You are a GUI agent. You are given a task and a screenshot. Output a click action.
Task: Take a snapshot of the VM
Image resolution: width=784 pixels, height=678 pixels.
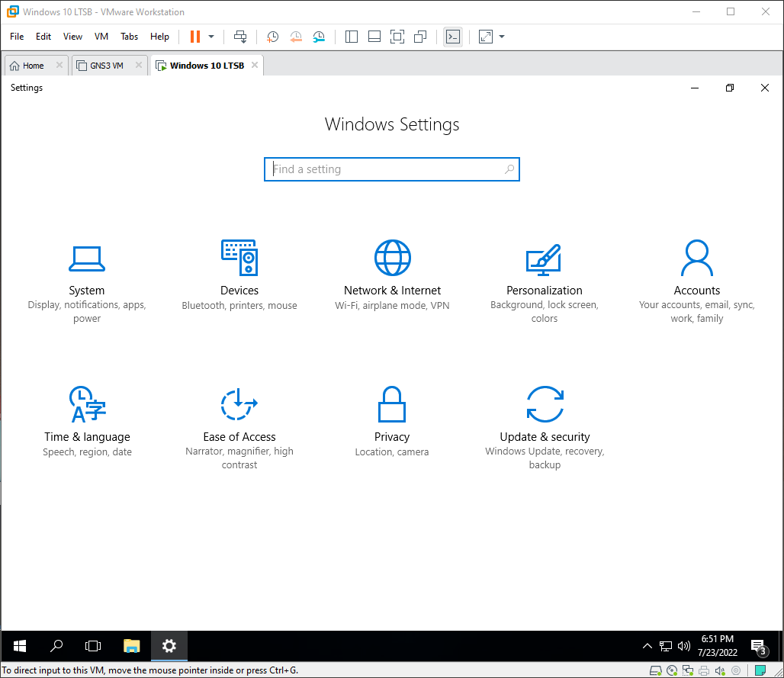[272, 37]
